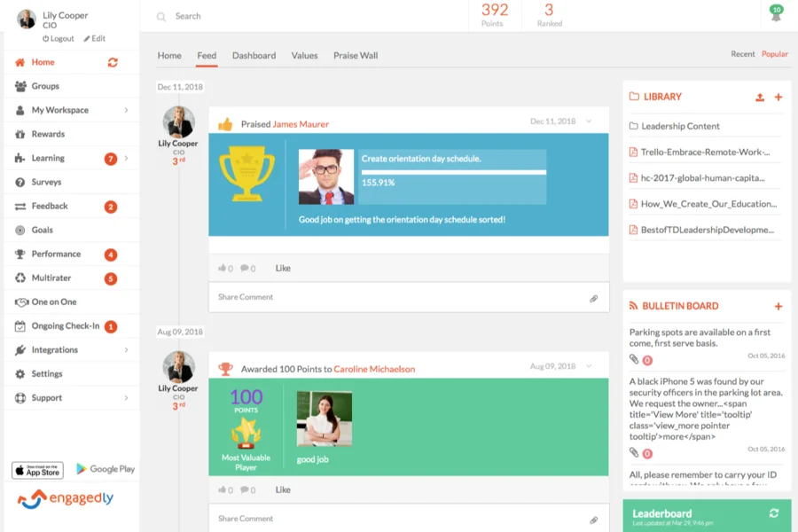Open Trello-Embrace-Remote-Work PDF
The width and height of the screenshot is (798, 532).
point(700,153)
